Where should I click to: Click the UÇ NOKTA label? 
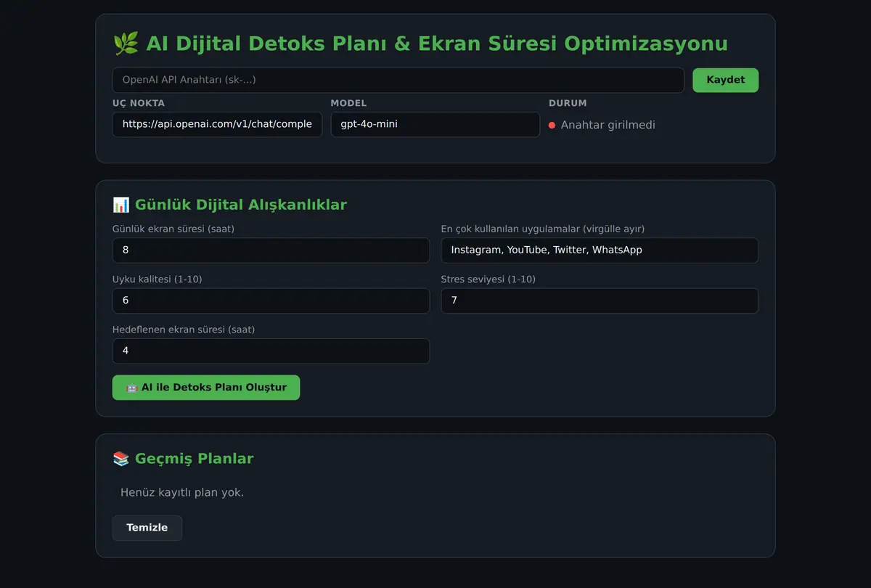(139, 103)
